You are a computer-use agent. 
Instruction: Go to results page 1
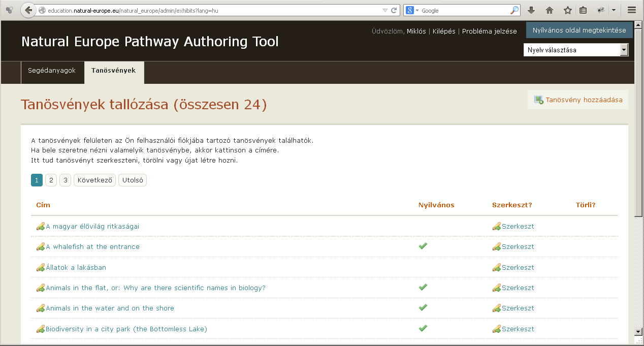click(x=37, y=180)
